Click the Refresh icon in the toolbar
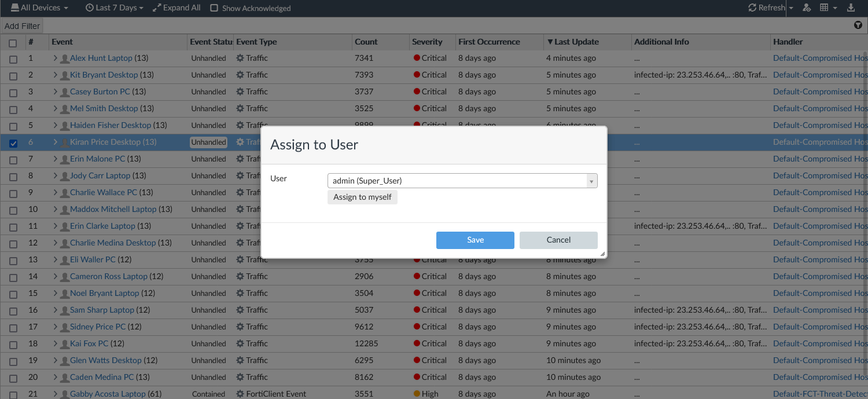The image size is (868, 399). 752,8
